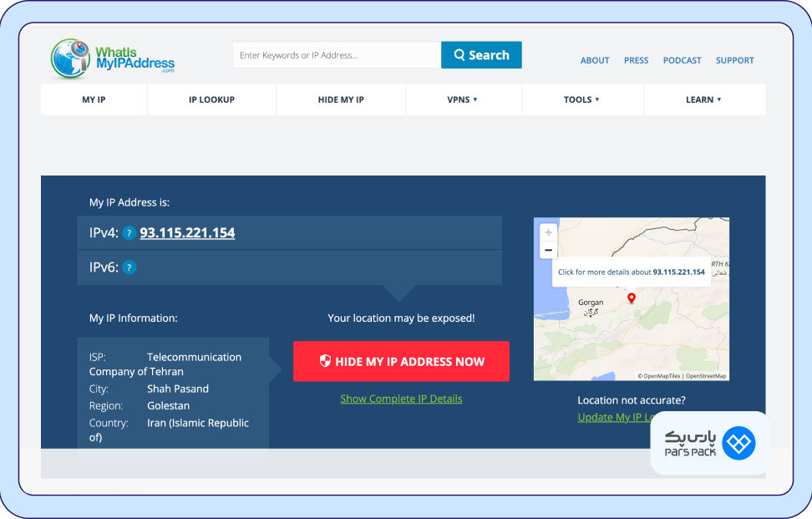Click the Gorgan city label on map
The height and width of the screenshot is (519, 812).
pos(591,303)
